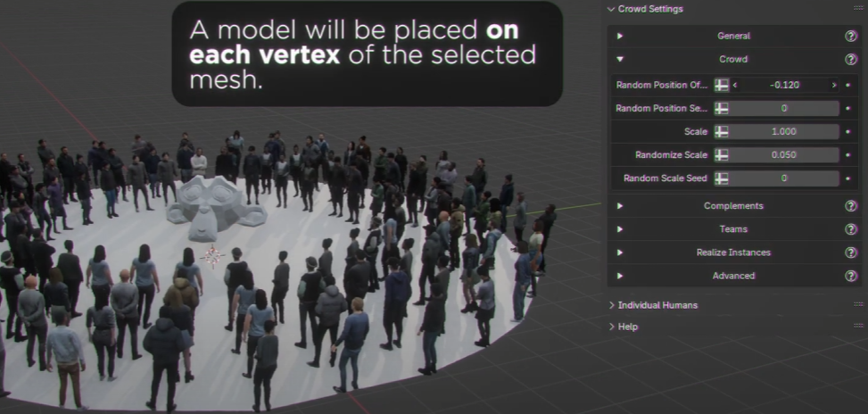Viewport: 868px width, 414px height.
Task: Toggle animate dot for Random Scale Seed
Action: [847, 178]
